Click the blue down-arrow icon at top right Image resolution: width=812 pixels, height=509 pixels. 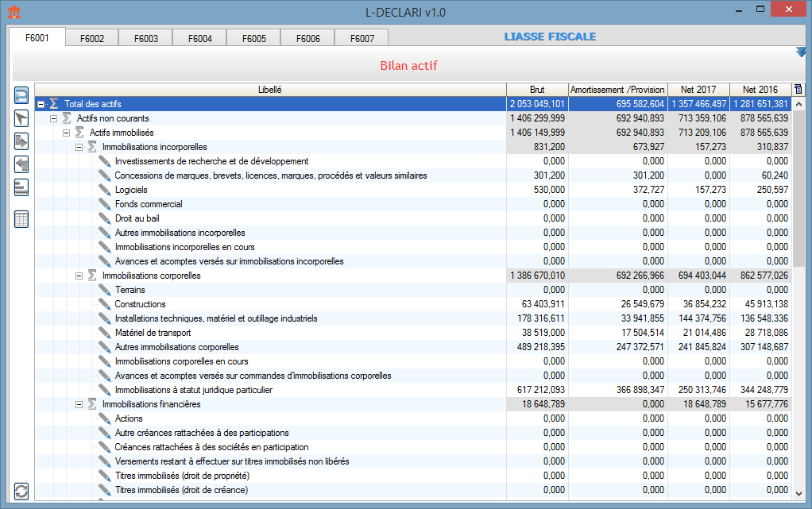coord(801,52)
